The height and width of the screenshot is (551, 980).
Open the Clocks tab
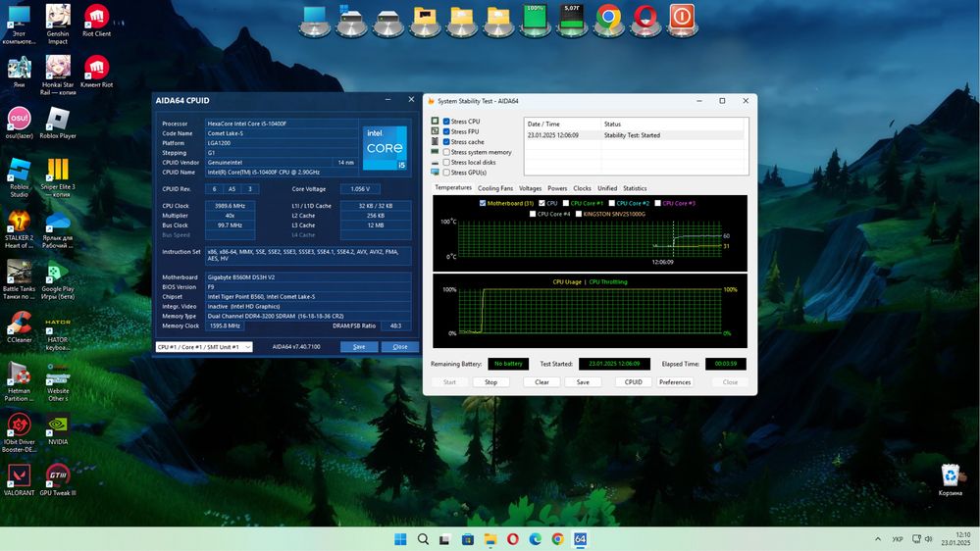[582, 188]
